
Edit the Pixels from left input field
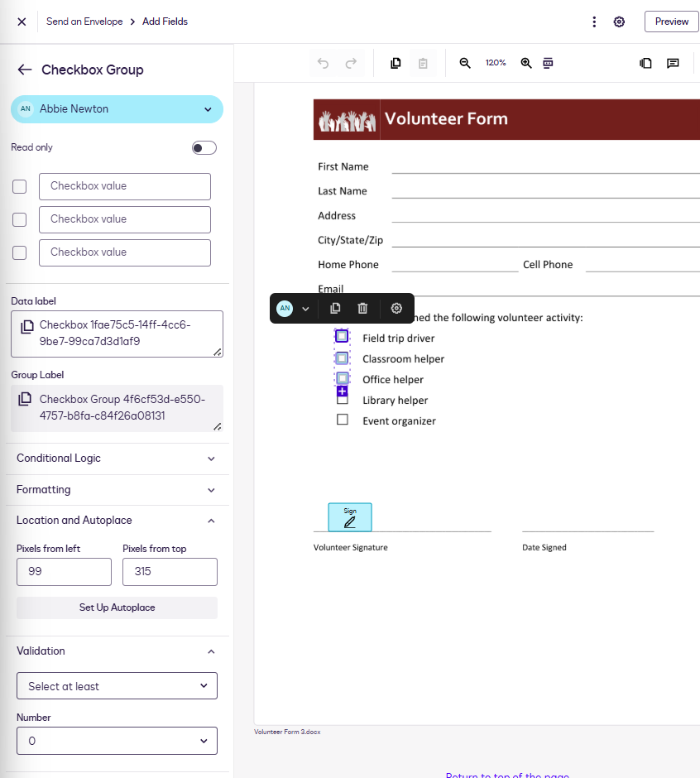64,572
